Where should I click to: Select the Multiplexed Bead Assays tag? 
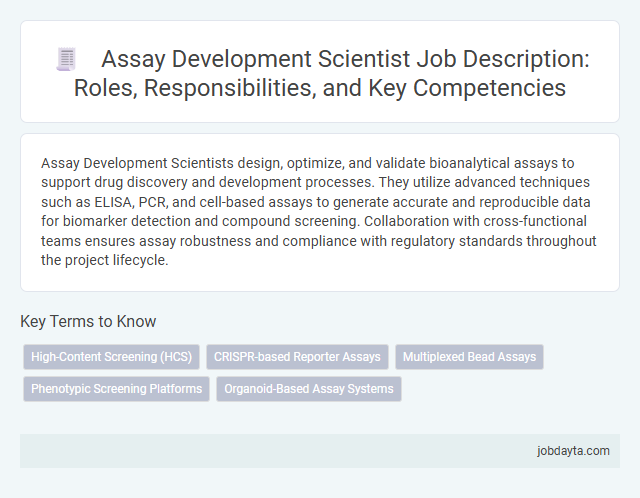(x=469, y=357)
